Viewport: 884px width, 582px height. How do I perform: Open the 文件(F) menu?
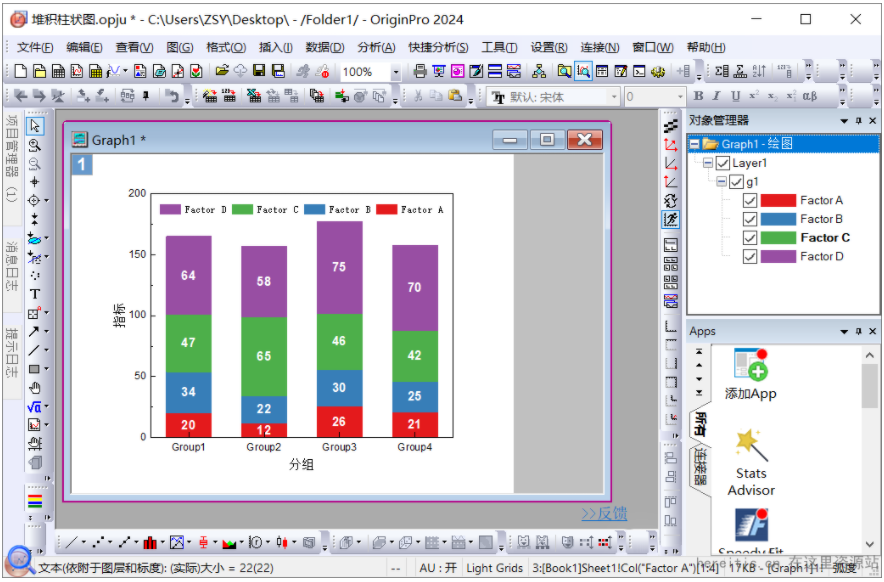click(x=35, y=47)
